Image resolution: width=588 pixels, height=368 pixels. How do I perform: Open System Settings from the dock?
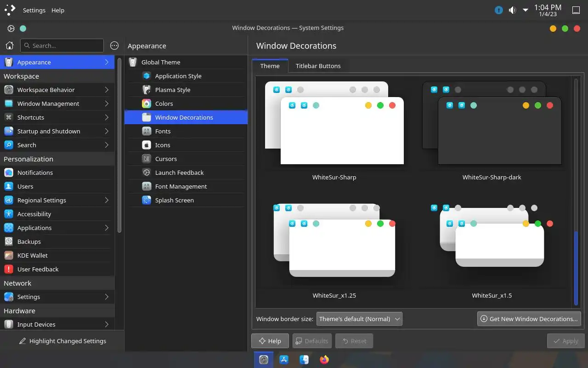click(264, 360)
